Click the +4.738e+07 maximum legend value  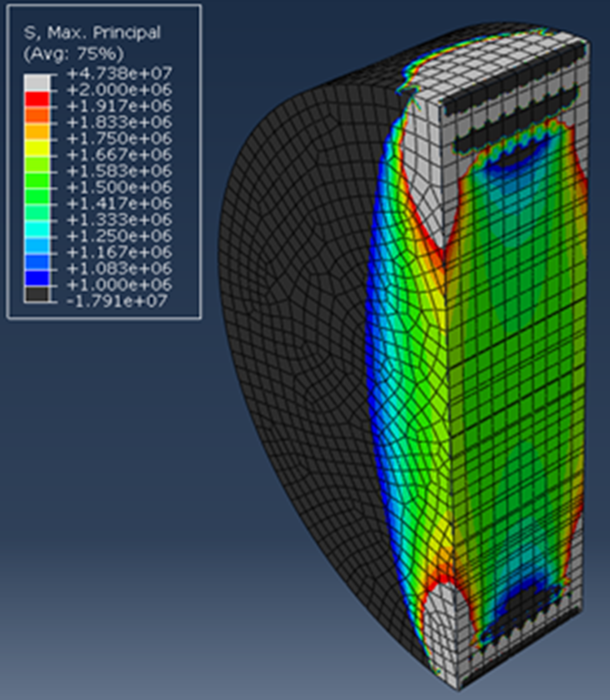pyautogui.click(x=119, y=73)
